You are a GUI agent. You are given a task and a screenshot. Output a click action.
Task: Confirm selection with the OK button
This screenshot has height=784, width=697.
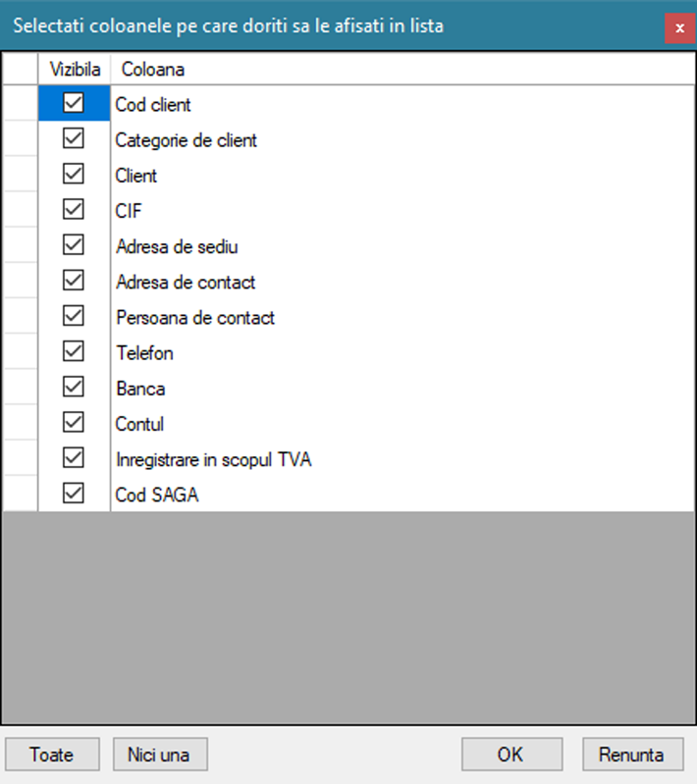coord(511,755)
